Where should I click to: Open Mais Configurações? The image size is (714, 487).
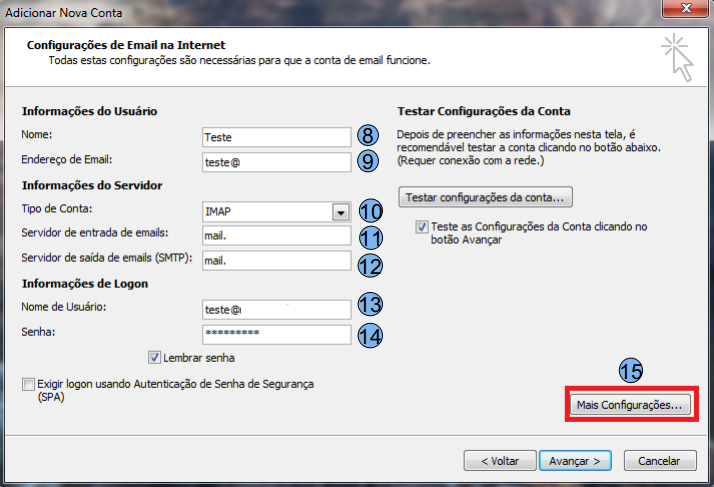tap(630, 406)
